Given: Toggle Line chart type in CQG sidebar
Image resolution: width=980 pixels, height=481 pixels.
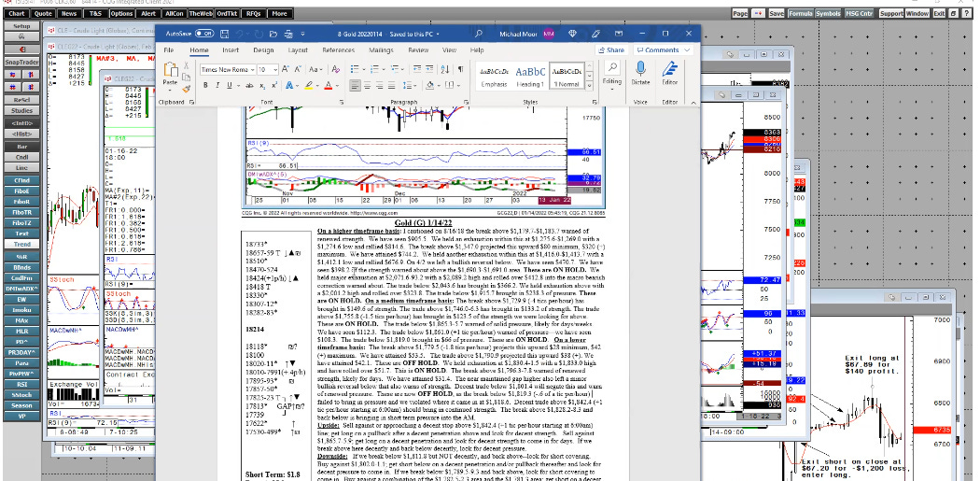Looking at the screenshot, I should pyautogui.click(x=21, y=168).
